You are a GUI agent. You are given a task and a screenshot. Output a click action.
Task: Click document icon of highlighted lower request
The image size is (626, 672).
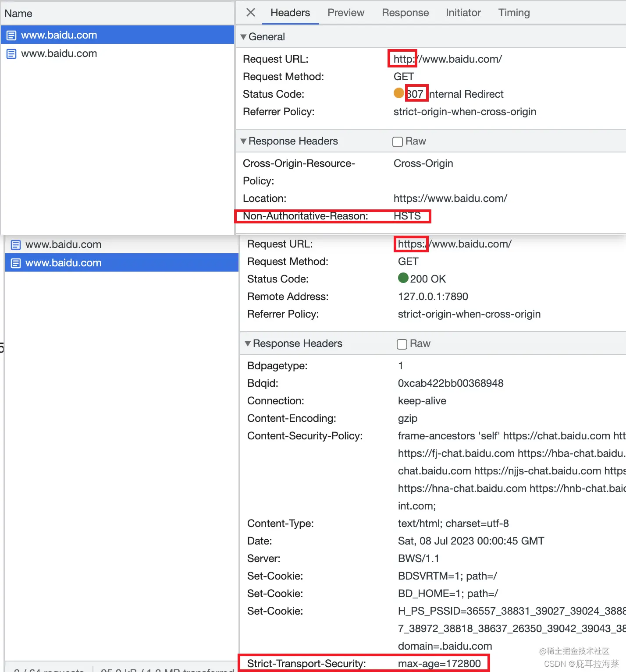[x=16, y=263]
